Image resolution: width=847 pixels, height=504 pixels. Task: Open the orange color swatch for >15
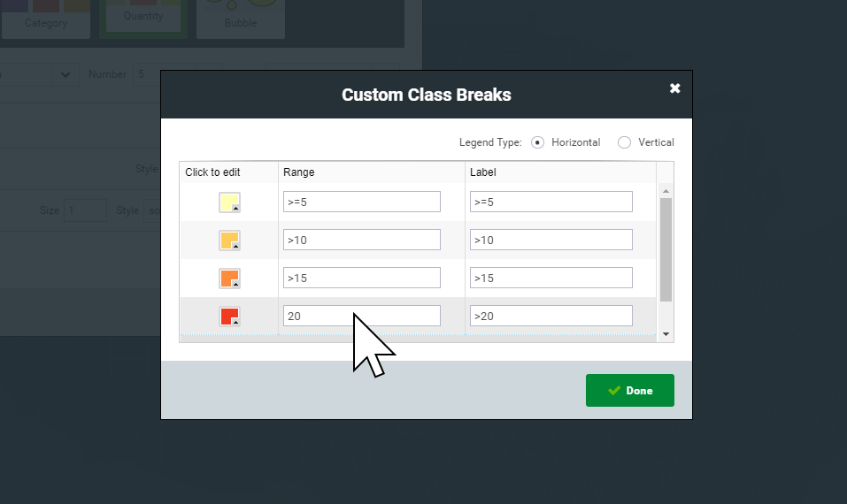point(229,279)
